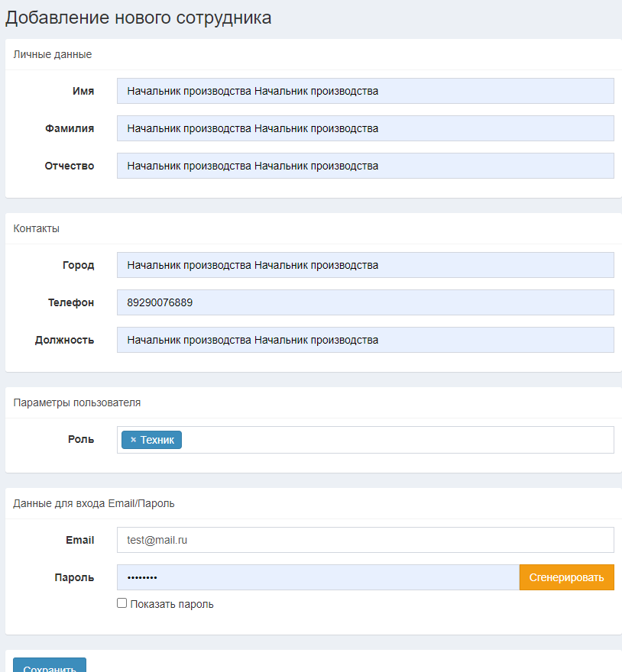The image size is (622, 672).
Task: Click the Добавление нового сотрудника page title
Action: pyautogui.click(x=138, y=18)
